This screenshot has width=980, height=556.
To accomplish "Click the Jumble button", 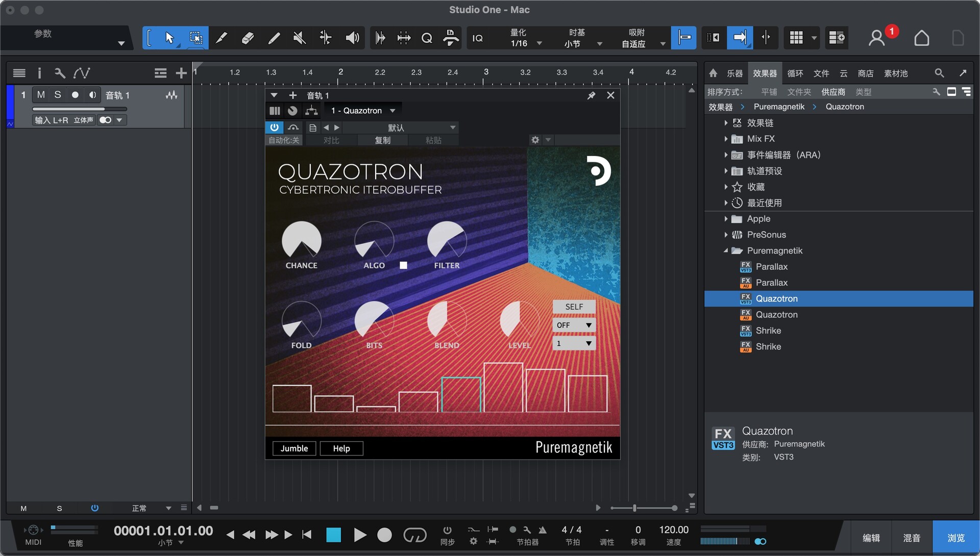I will [x=294, y=448].
